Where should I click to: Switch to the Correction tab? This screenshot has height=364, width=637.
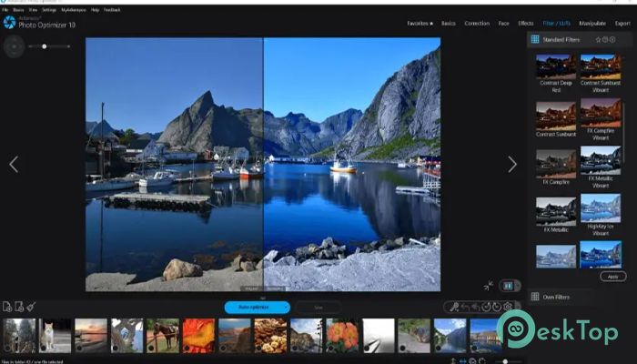pos(477,24)
